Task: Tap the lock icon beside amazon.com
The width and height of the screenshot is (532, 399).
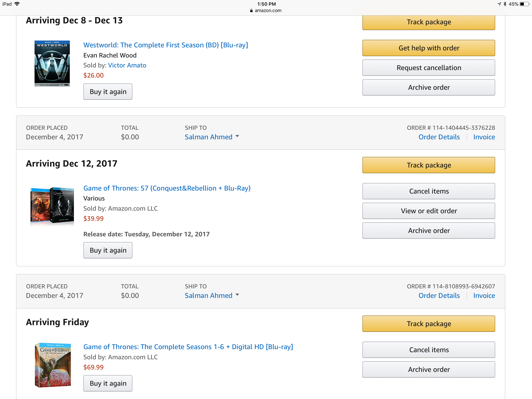Action: 251,10
